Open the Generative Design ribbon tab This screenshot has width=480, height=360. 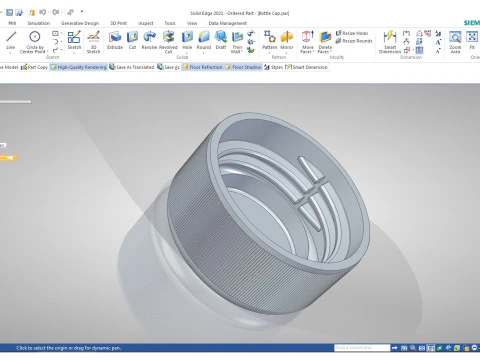tap(80, 23)
